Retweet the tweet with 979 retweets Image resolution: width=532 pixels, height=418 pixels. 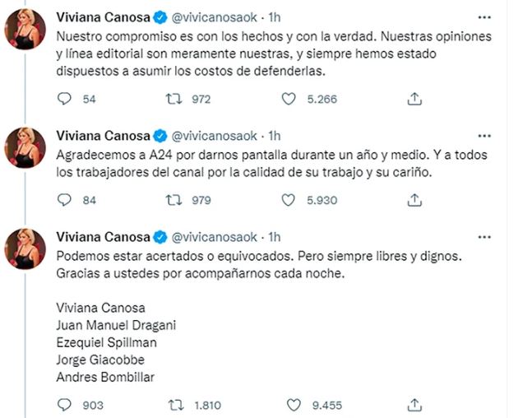tap(173, 200)
